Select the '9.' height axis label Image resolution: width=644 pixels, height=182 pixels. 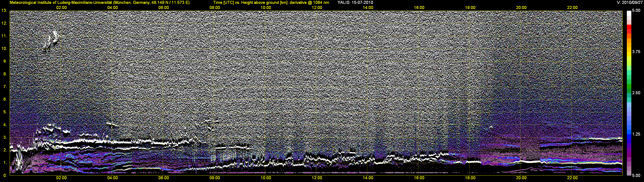point(5,61)
